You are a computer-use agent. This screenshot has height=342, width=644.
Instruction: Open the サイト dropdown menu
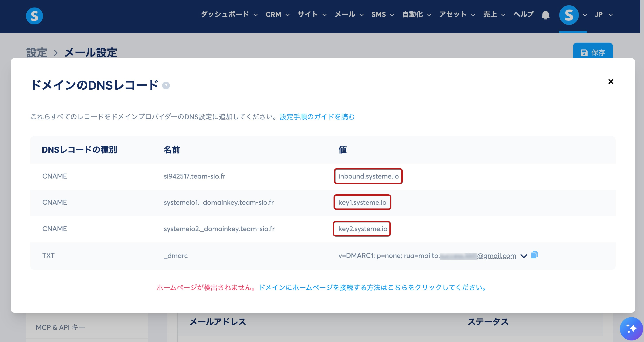[312, 14]
